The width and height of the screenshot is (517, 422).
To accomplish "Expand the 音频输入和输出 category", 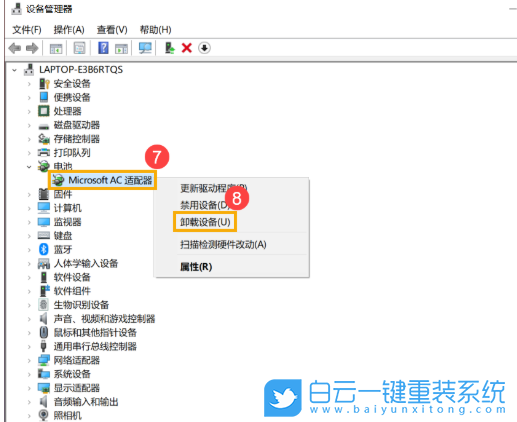I will [29, 402].
